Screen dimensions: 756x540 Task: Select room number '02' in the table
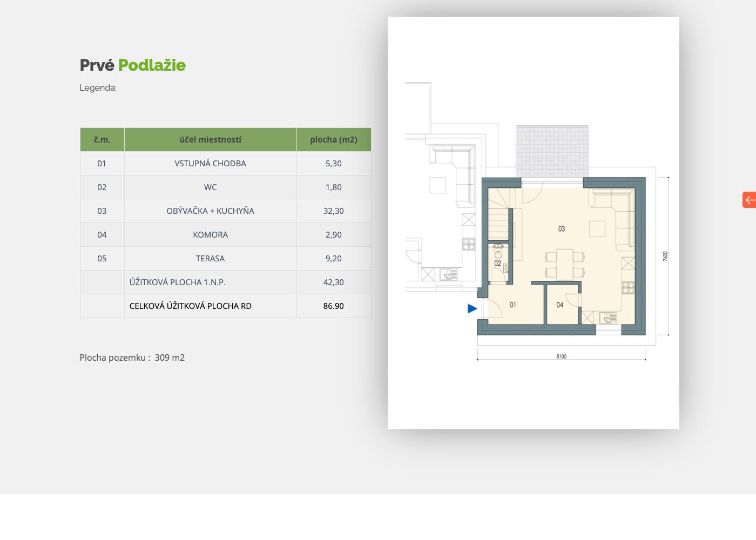click(x=102, y=187)
